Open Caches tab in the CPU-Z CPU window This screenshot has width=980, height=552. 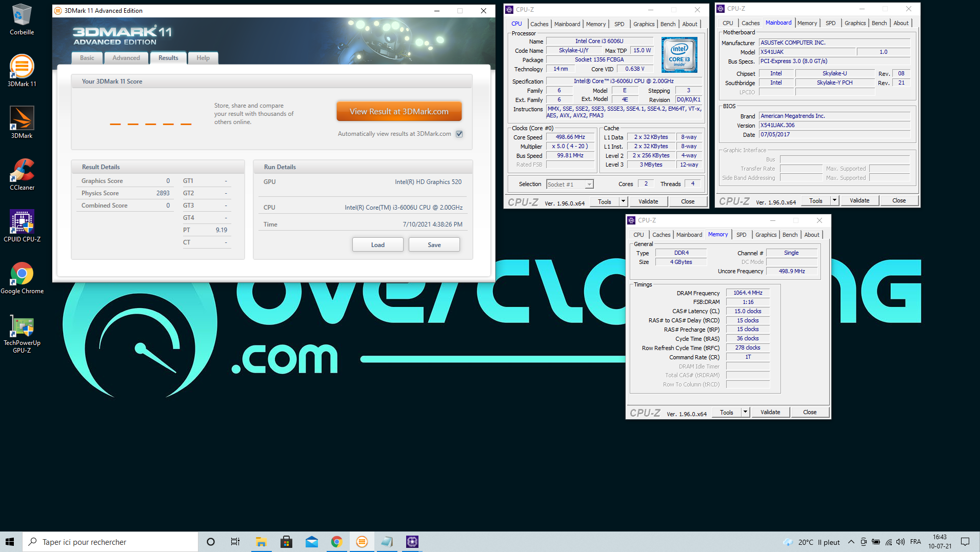coord(539,24)
